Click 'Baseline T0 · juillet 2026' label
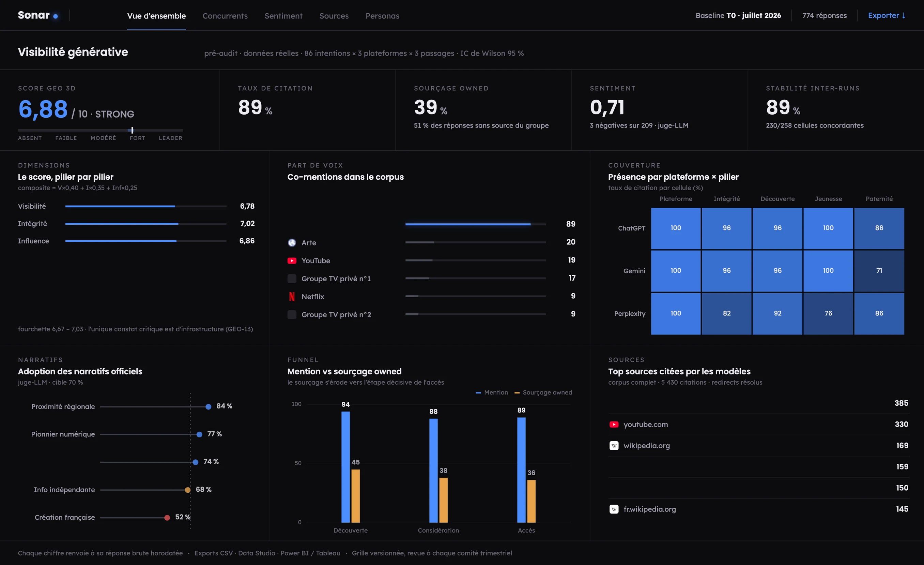The image size is (924, 565). tap(738, 15)
